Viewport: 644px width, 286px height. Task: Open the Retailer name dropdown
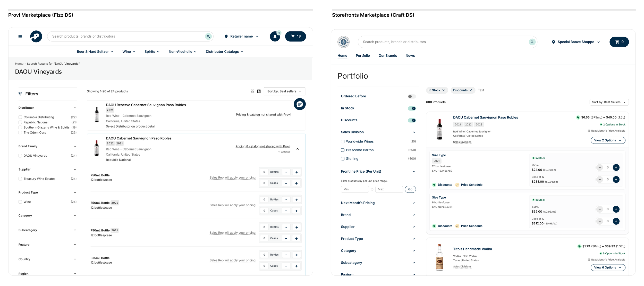[241, 36]
